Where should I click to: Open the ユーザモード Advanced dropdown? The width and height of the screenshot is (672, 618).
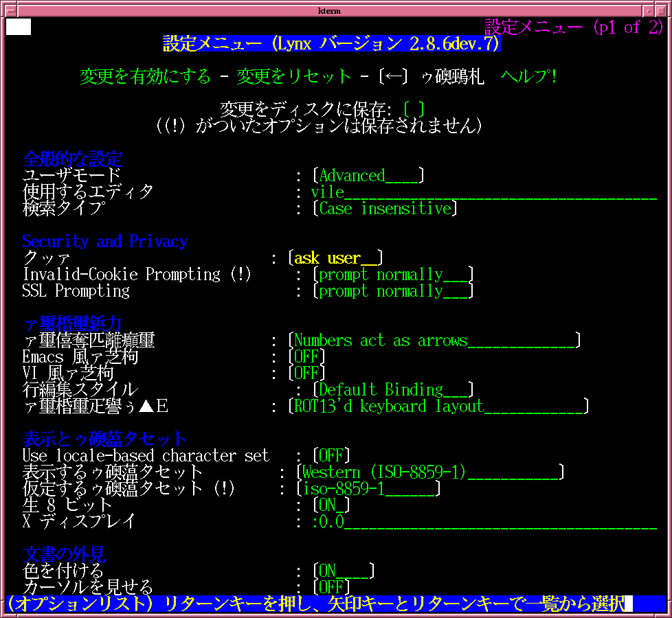point(368,176)
